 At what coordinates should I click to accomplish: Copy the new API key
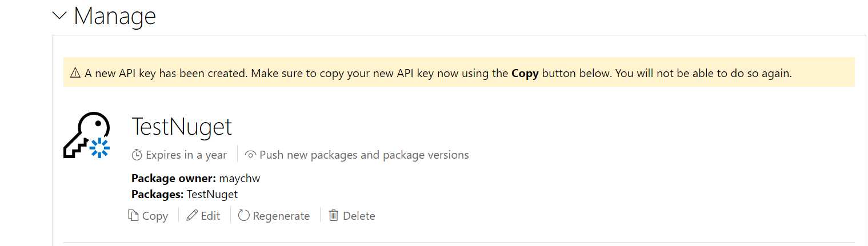click(x=148, y=216)
